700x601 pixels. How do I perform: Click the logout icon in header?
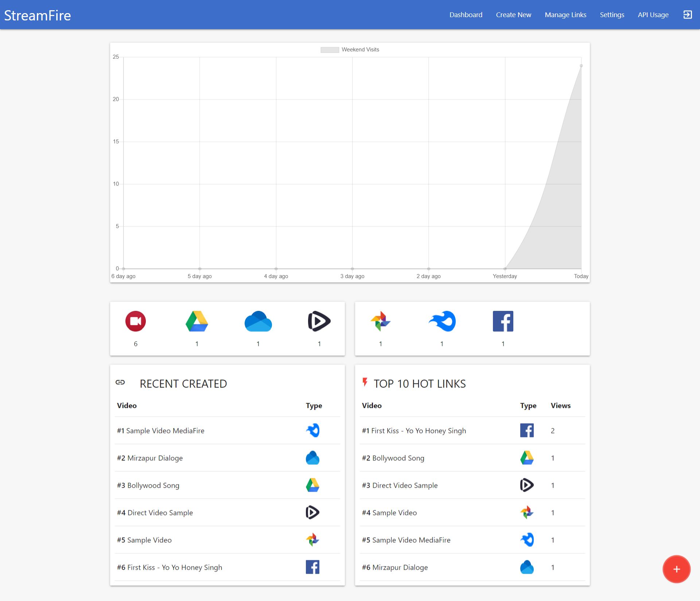(687, 15)
